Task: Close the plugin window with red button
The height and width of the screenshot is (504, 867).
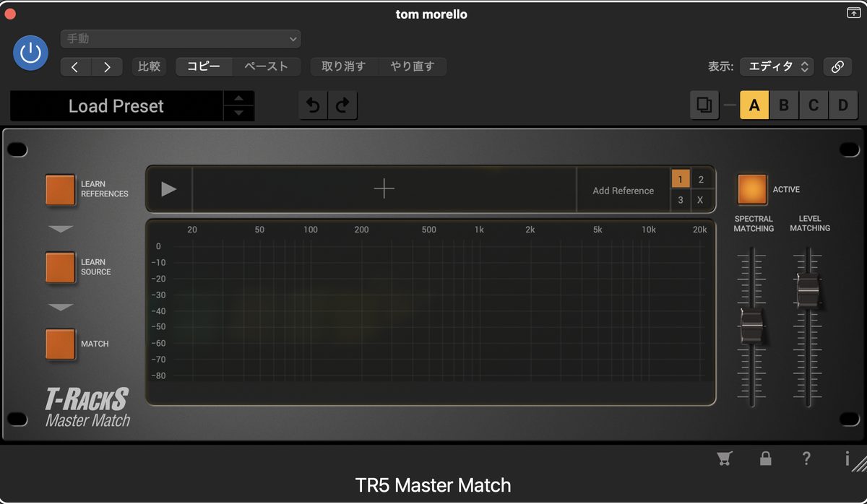Action: (x=9, y=14)
